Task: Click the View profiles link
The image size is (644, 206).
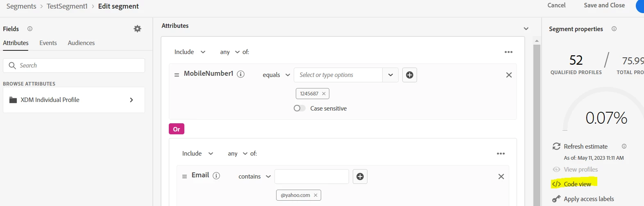Action: (x=581, y=170)
